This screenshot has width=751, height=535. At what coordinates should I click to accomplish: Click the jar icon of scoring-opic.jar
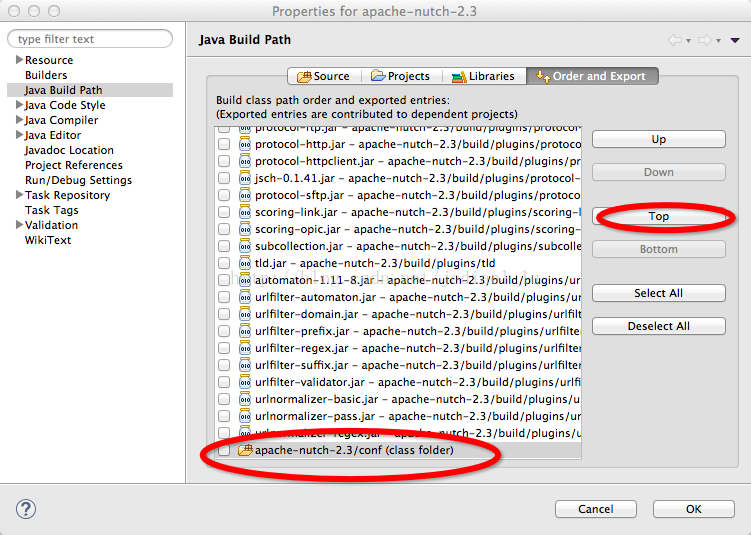click(x=245, y=229)
